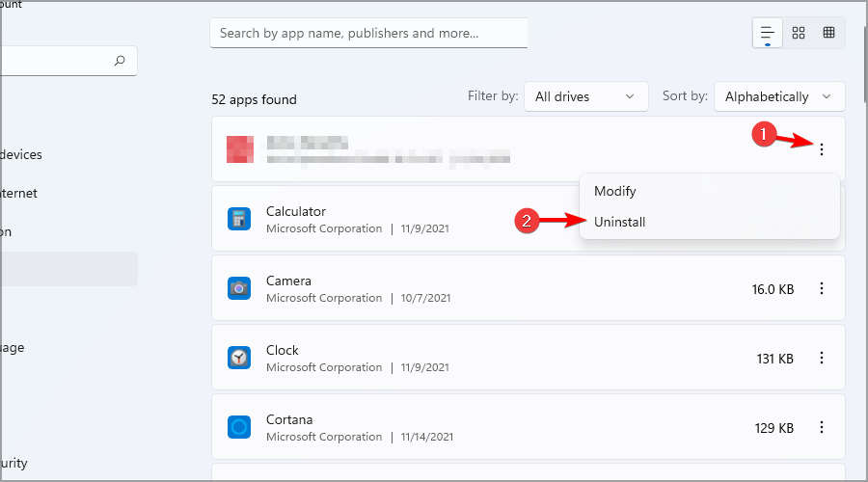The image size is (868, 482).
Task: Open three-dot menu for the blurred app
Action: [x=822, y=148]
